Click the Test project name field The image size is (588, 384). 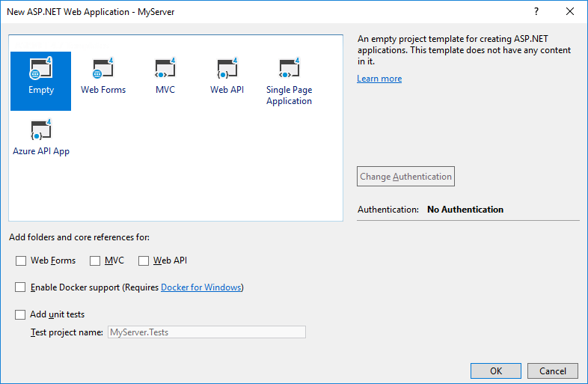click(x=206, y=332)
